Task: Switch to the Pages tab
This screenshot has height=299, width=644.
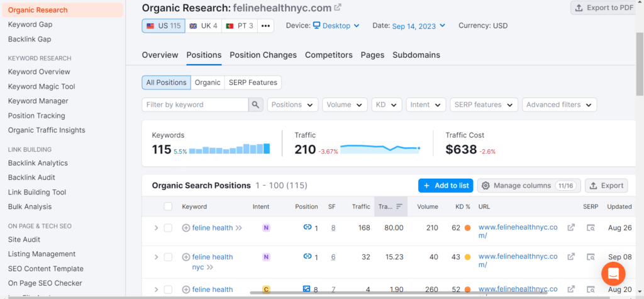Action: pos(372,55)
